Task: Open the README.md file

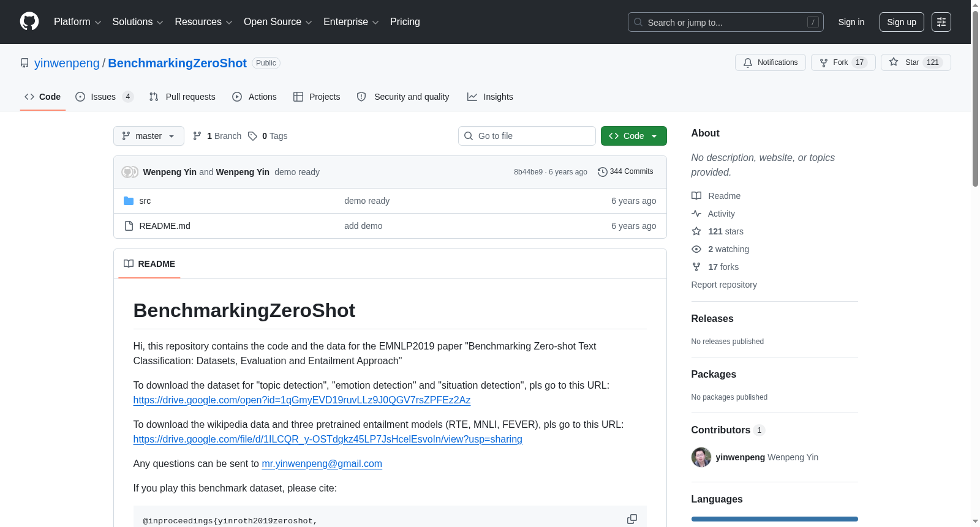Action: click(165, 226)
